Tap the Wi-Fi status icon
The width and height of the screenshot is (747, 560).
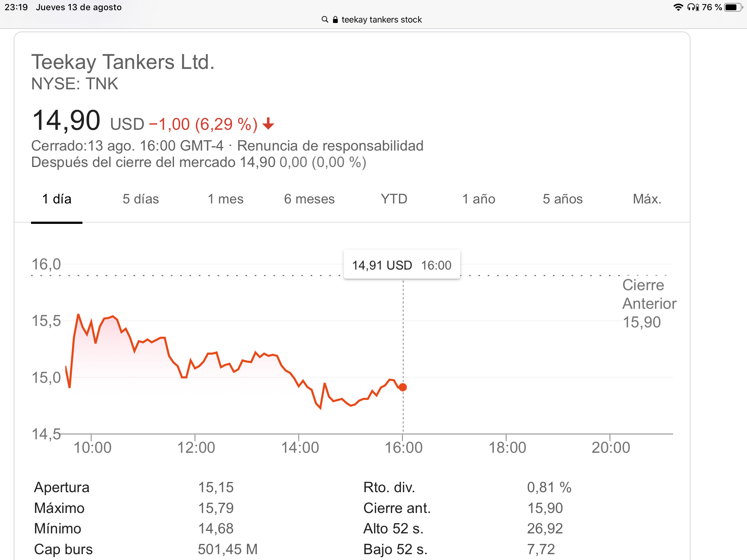[x=678, y=7]
